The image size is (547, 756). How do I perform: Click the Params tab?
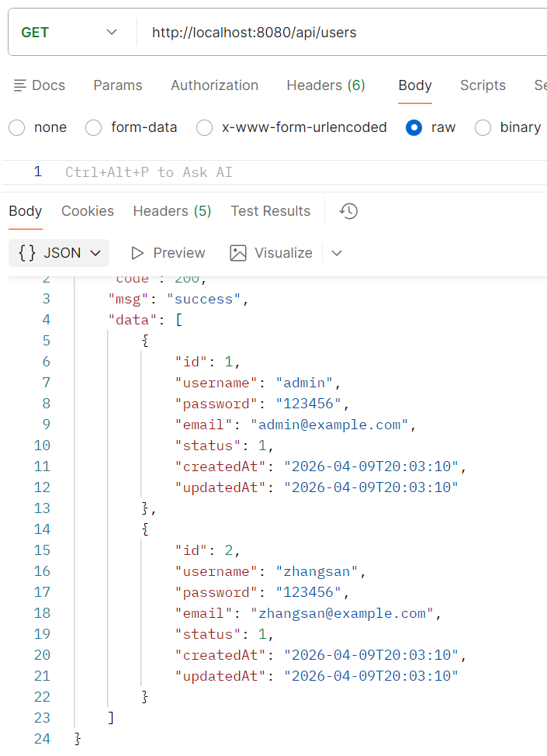point(118,85)
